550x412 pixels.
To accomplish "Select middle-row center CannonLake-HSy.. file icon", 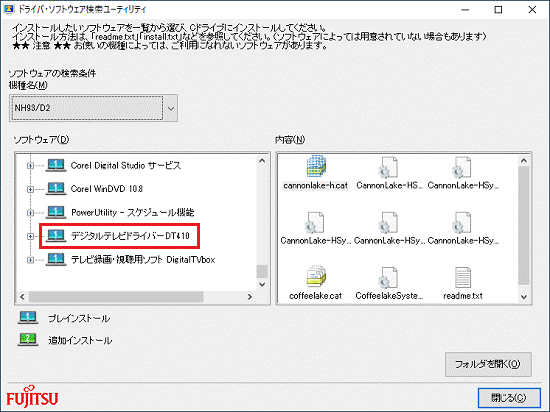I will point(388,222).
